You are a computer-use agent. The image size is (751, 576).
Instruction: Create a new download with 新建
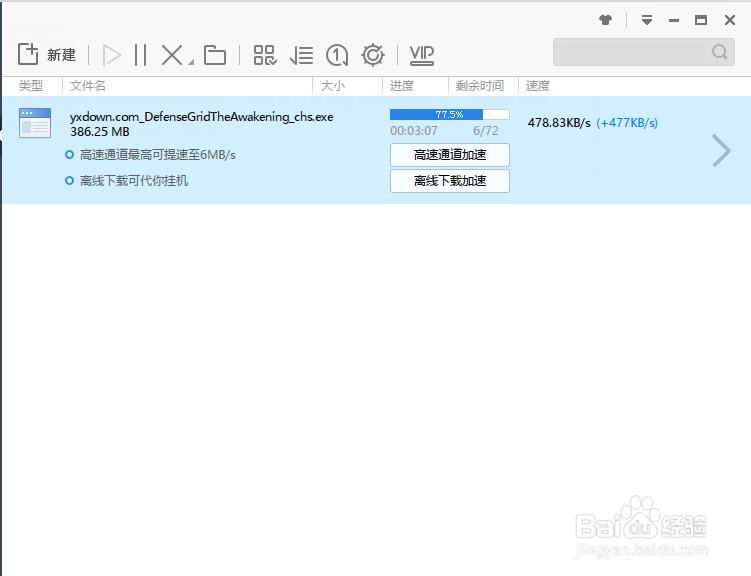[x=46, y=54]
